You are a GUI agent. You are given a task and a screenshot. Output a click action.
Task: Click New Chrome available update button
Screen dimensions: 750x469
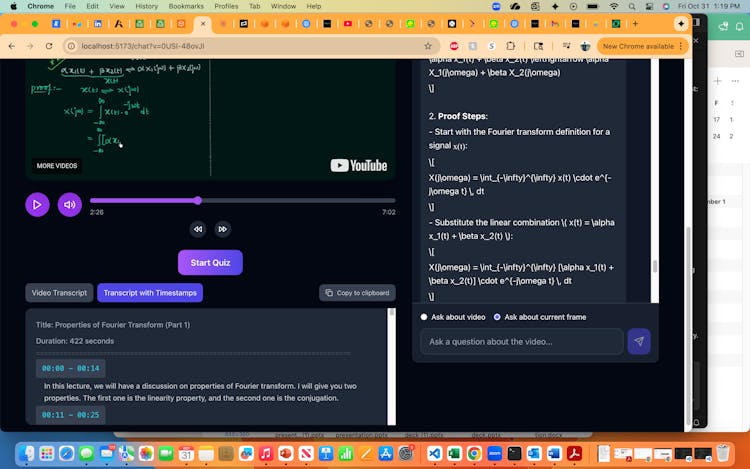point(637,46)
